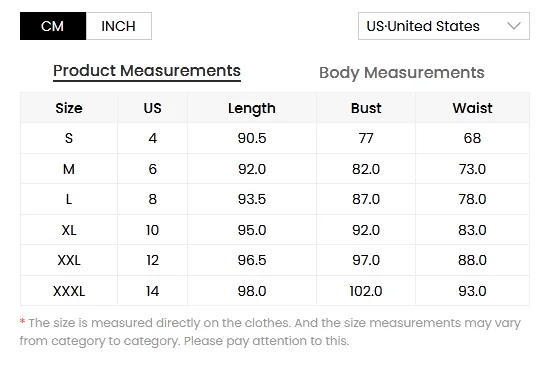Select the size XXL row label
This screenshot has width=545, height=365.
(69, 260)
